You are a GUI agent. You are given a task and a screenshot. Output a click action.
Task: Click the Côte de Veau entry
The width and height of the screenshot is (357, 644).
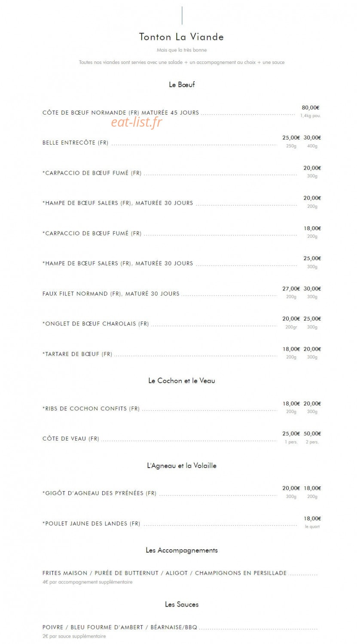point(71,439)
